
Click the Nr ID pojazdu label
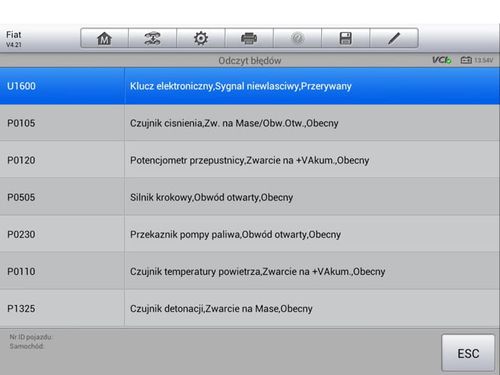click(x=31, y=337)
